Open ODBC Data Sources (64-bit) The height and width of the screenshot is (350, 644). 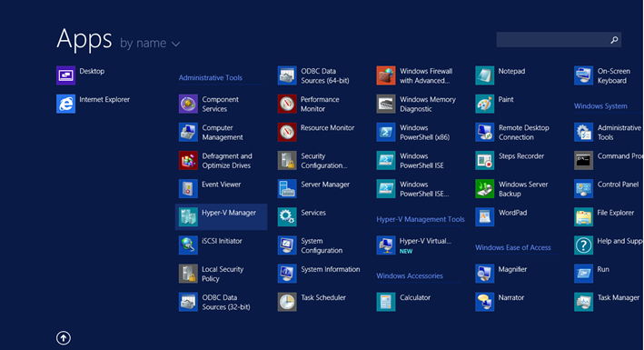point(313,75)
